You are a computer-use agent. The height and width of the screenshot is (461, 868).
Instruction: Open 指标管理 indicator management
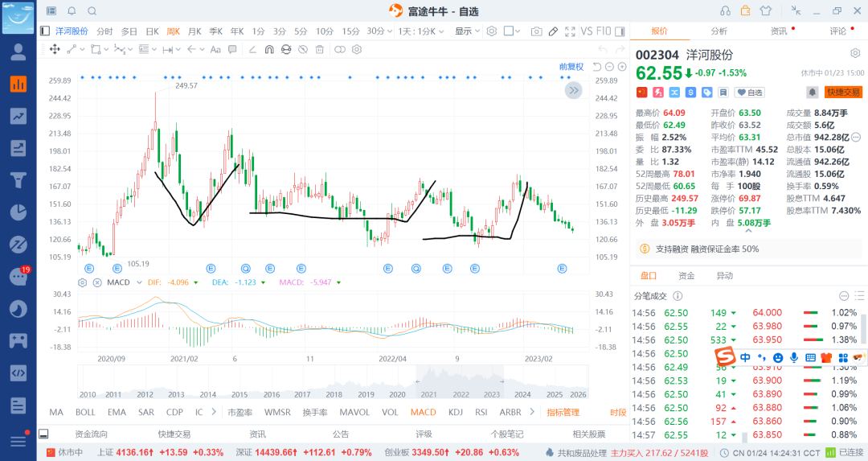(563, 412)
